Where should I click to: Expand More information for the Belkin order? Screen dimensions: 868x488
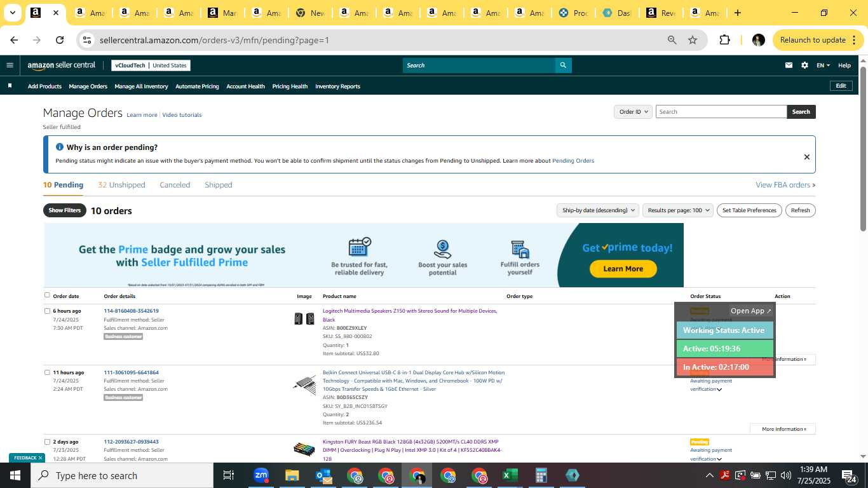pyautogui.click(x=783, y=429)
